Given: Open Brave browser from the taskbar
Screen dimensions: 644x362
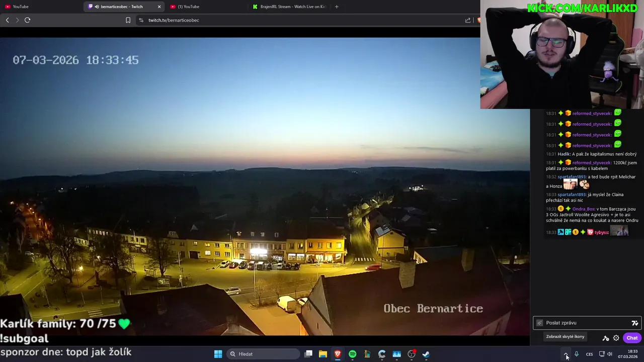Looking at the screenshot, I should point(338,354).
